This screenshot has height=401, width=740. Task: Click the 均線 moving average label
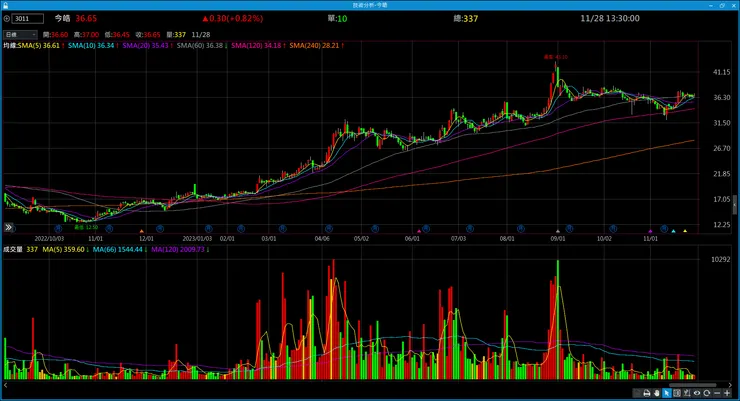pyautogui.click(x=10, y=46)
